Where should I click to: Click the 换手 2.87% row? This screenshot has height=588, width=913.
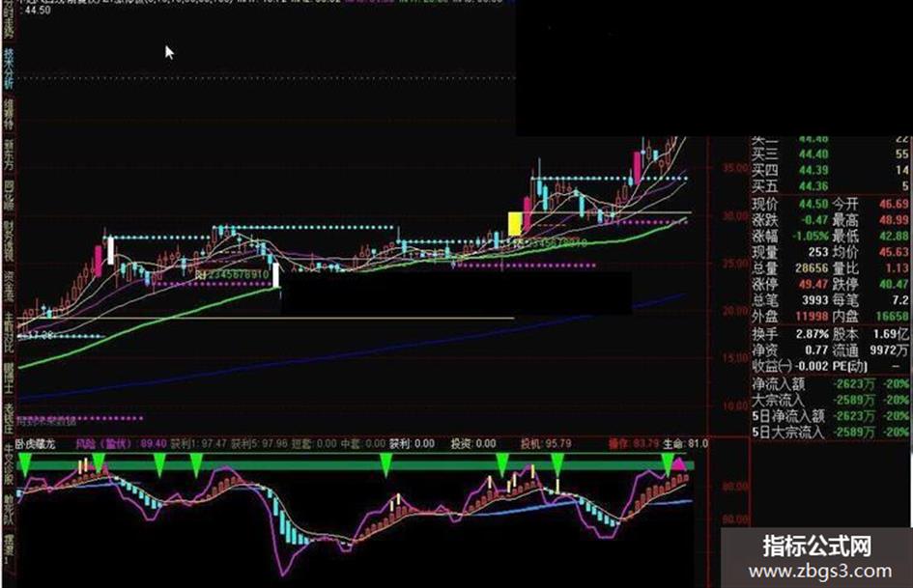[x=789, y=334]
